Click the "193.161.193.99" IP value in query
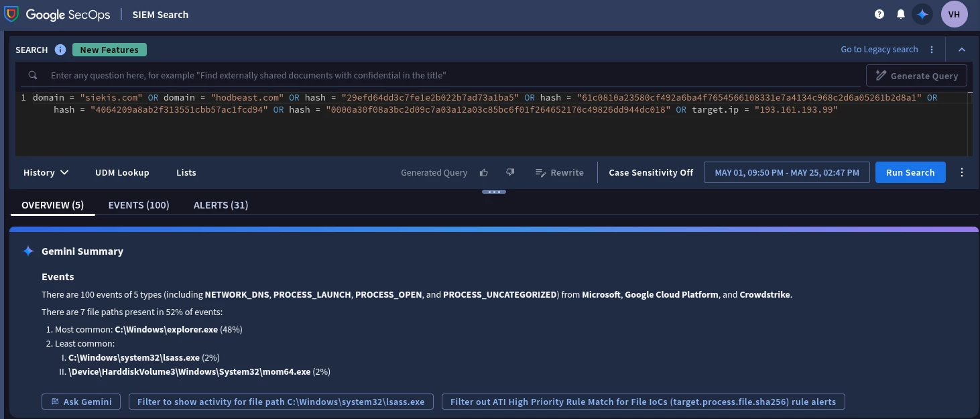This screenshot has height=419, width=980. coord(796,109)
